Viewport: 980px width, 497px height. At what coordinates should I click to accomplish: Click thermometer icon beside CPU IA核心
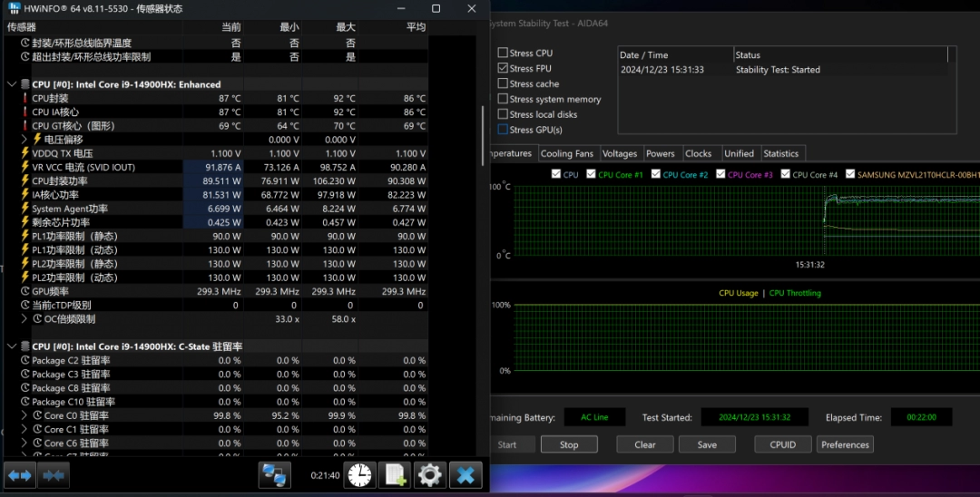click(25, 112)
